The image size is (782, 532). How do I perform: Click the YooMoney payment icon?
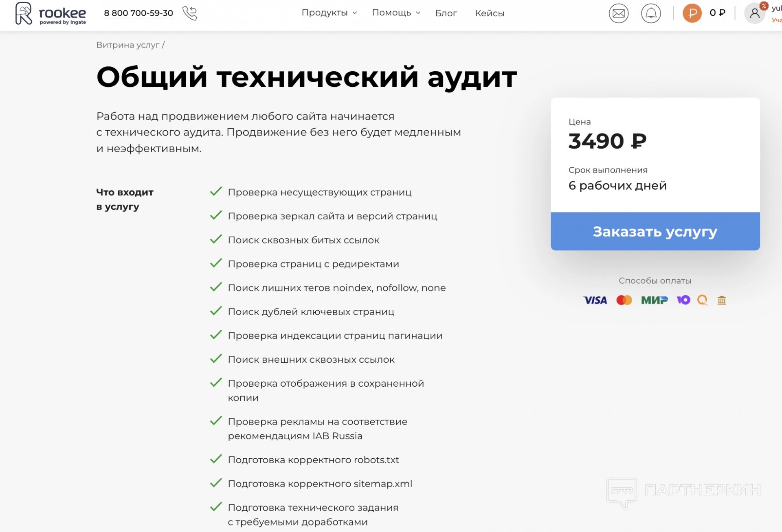pos(683,300)
